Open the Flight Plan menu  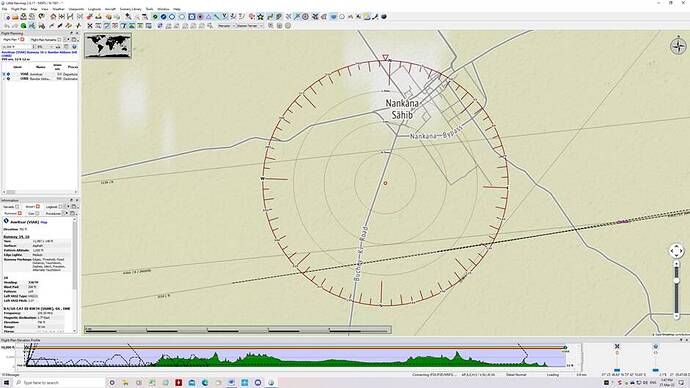(18, 9)
